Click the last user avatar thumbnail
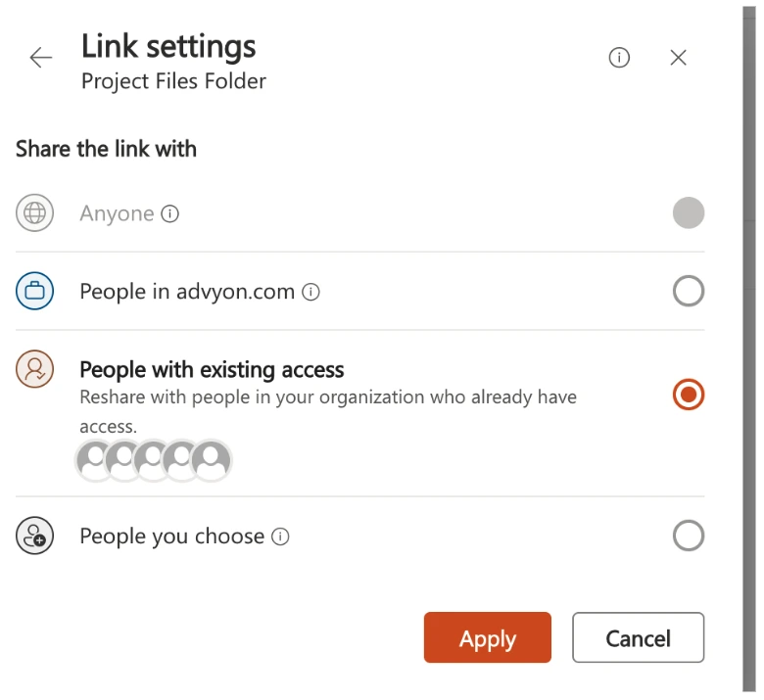The image size is (764, 700). [211, 460]
